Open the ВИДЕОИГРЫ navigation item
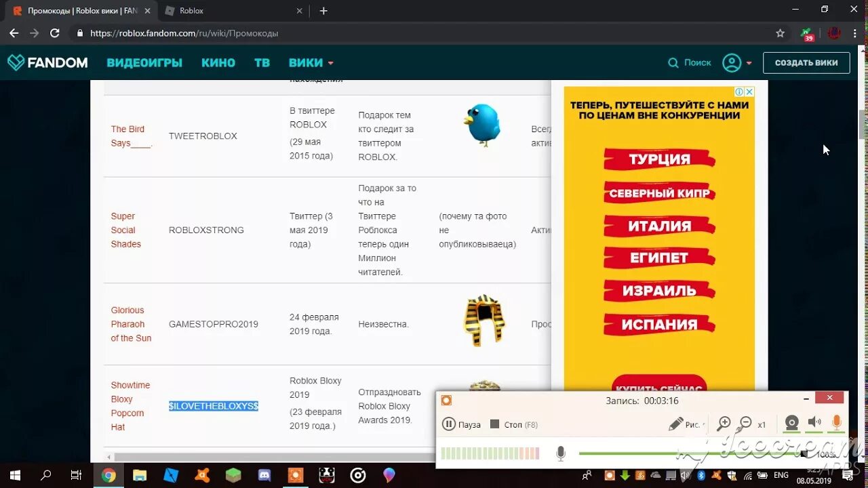 [x=144, y=62]
